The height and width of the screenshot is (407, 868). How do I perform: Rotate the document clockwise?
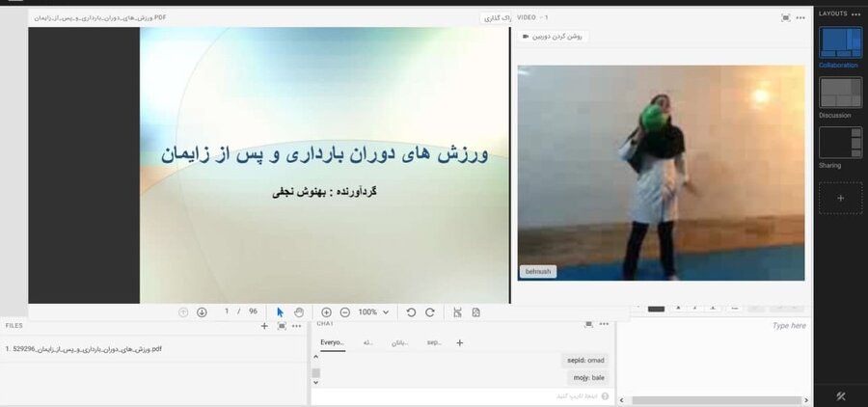pos(430,312)
